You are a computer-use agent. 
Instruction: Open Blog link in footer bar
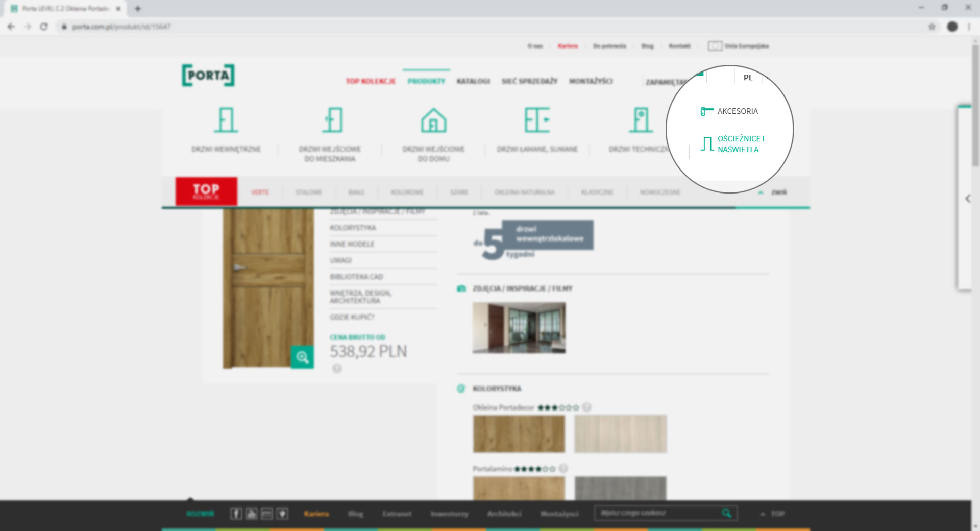pos(356,514)
